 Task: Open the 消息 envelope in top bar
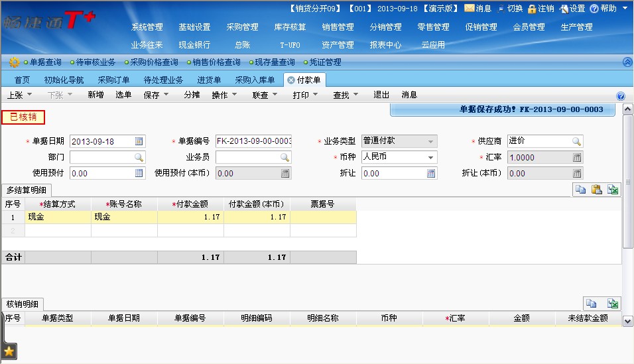pyautogui.click(x=469, y=8)
